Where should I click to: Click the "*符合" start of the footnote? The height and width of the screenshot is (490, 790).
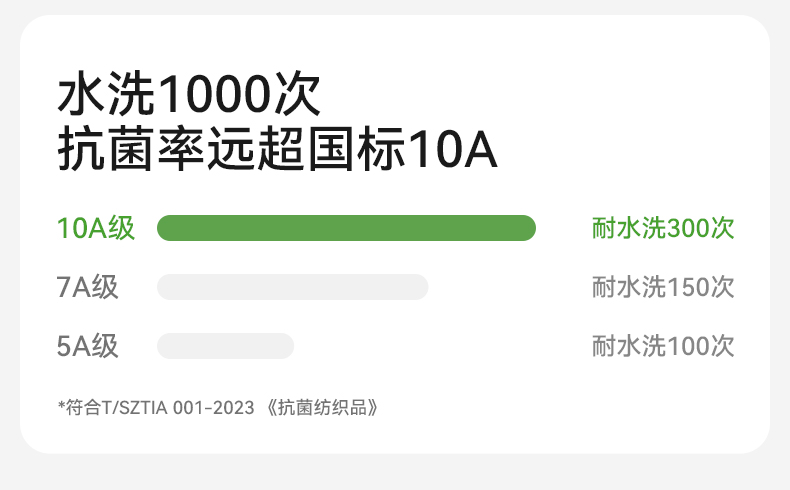pos(74,407)
